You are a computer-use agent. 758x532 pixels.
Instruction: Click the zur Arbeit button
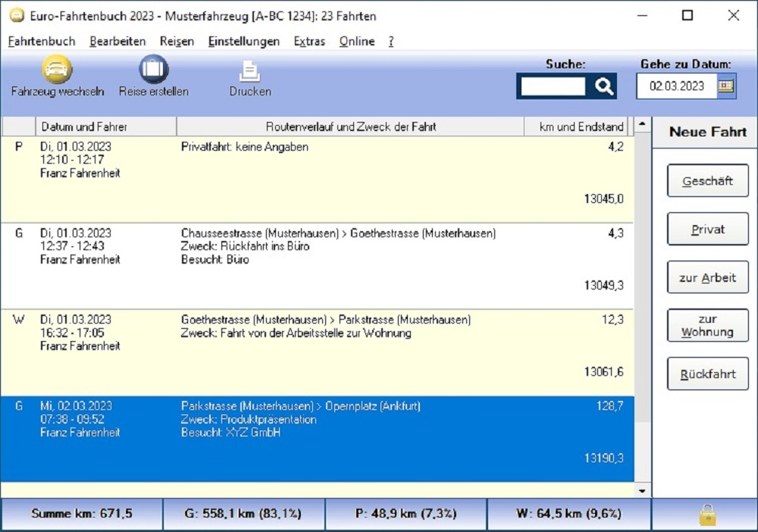pyautogui.click(x=708, y=277)
